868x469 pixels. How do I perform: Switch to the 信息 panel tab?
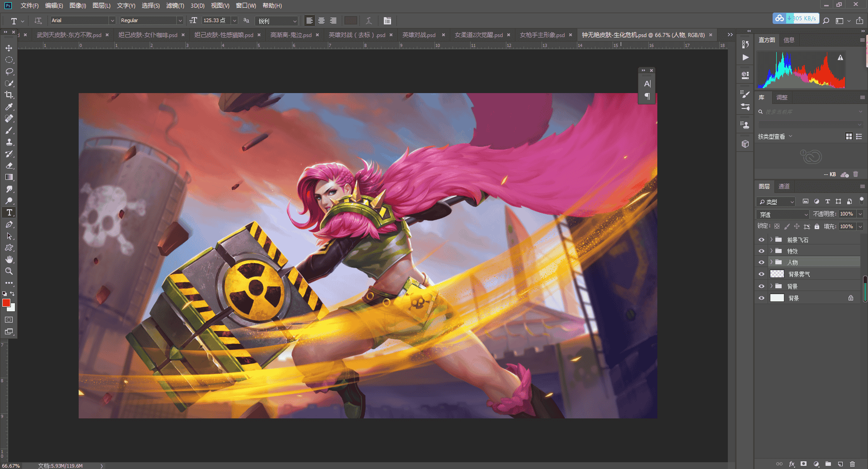tap(789, 40)
